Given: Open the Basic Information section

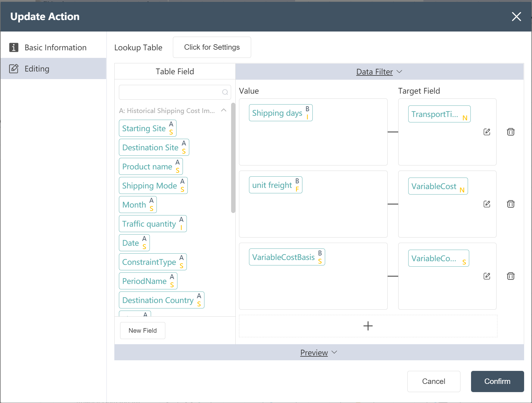Looking at the screenshot, I should tap(53, 48).
